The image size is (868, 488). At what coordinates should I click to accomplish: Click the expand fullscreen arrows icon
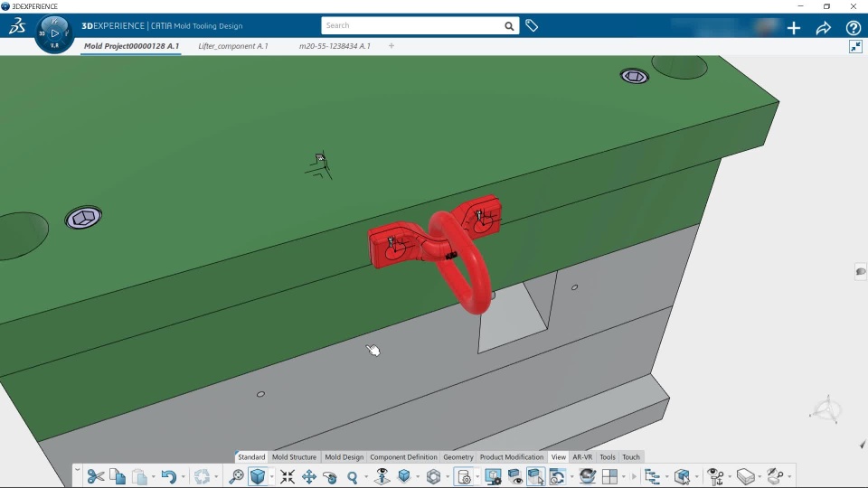tap(855, 46)
